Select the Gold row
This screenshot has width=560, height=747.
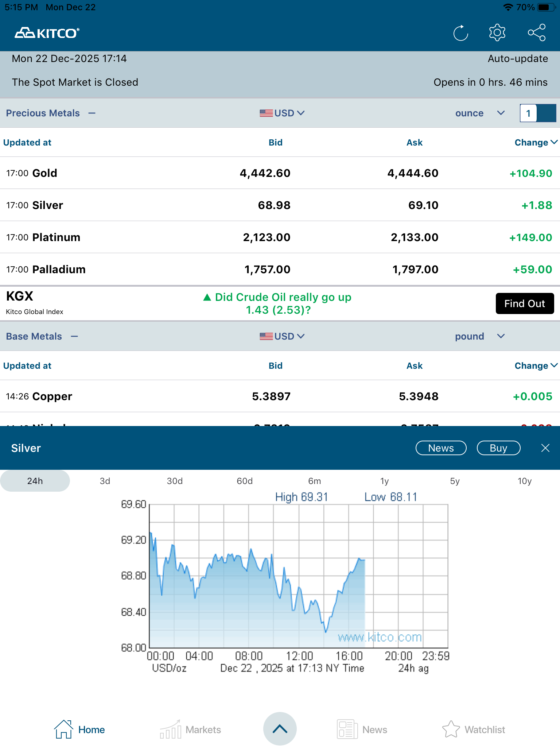[x=280, y=173]
